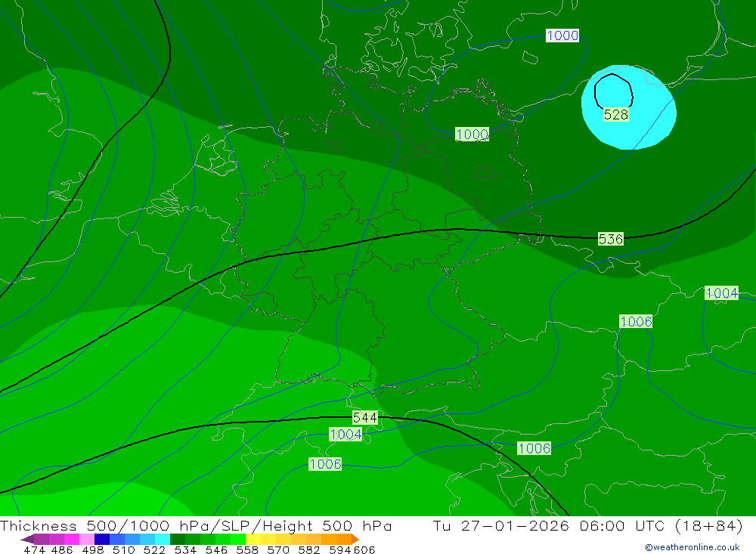Click the legend value 522
Screen dimensions: 756x554
pyautogui.click(x=154, y=549)
